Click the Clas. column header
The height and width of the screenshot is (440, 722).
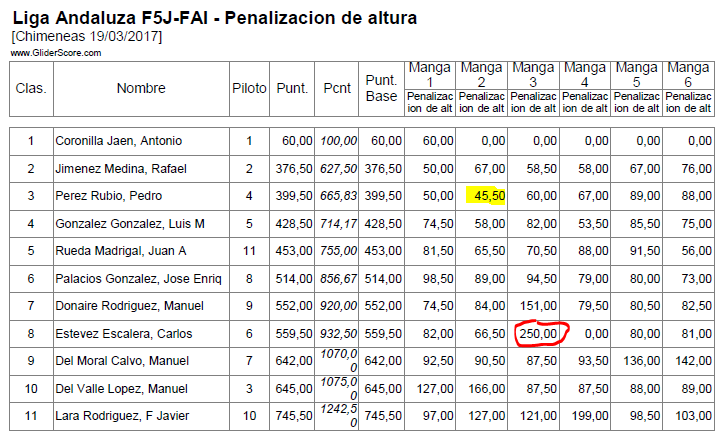tap(30, 88)
